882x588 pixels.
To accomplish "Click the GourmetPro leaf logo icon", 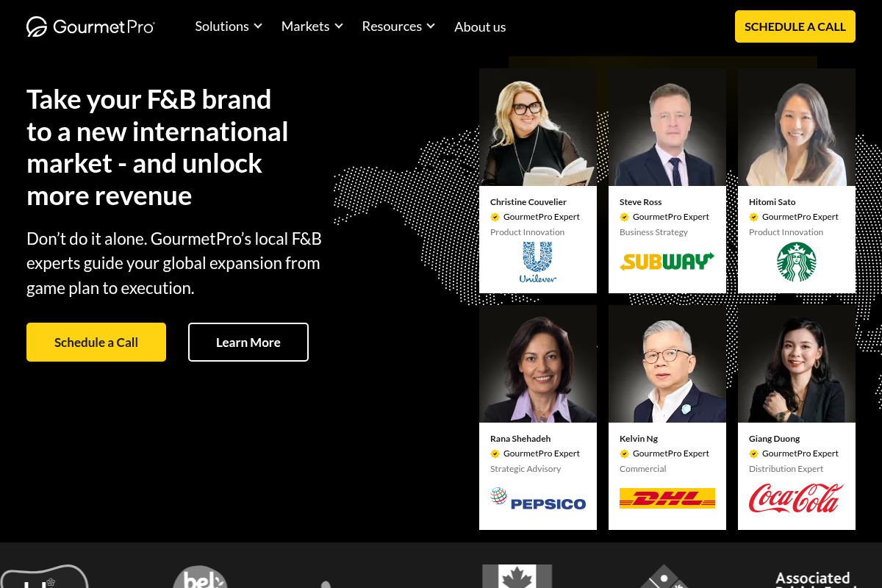I will pos(37,26).
